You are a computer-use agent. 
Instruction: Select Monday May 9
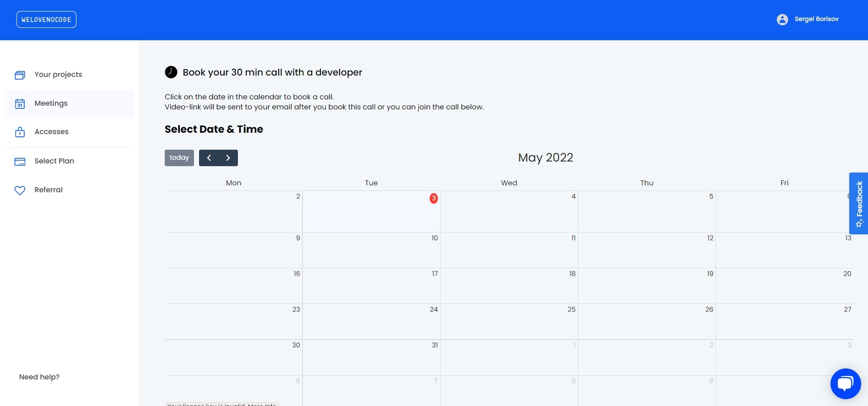point(233,250)
